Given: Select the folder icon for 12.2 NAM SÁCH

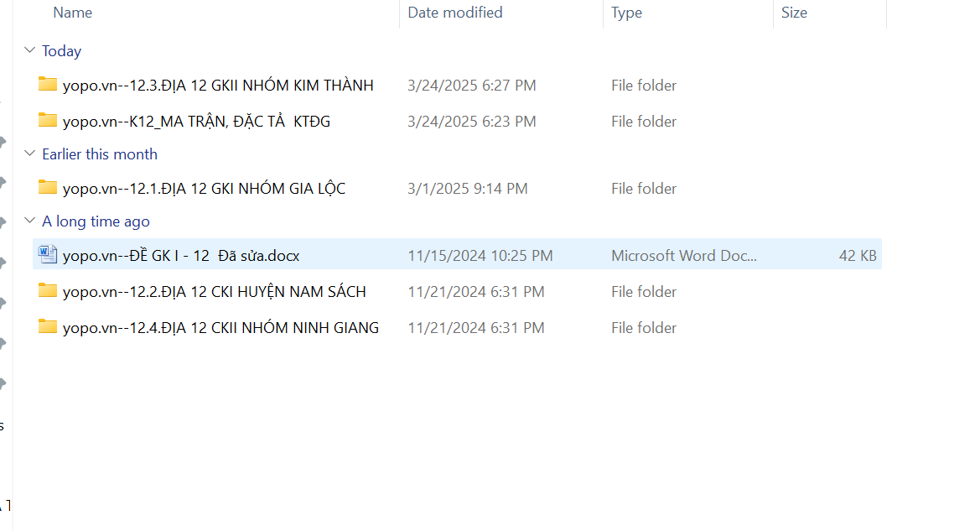Looking at the screenshot, I should click(48, 291).
